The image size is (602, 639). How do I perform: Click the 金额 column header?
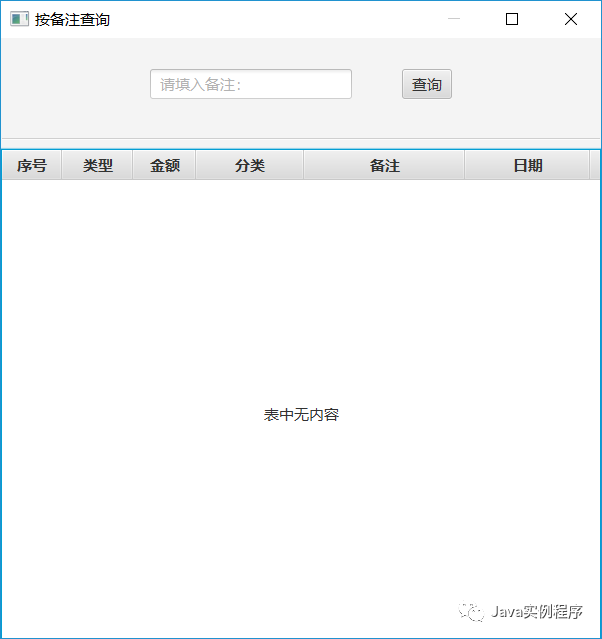pyautogui.click(x=165, y=166)
